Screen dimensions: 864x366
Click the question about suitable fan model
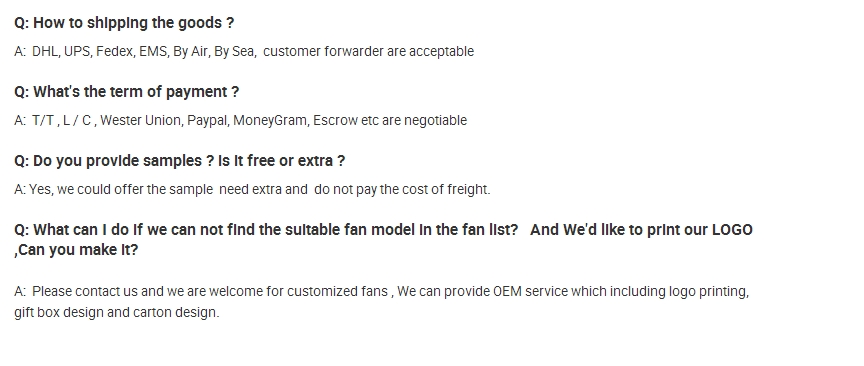384,240
